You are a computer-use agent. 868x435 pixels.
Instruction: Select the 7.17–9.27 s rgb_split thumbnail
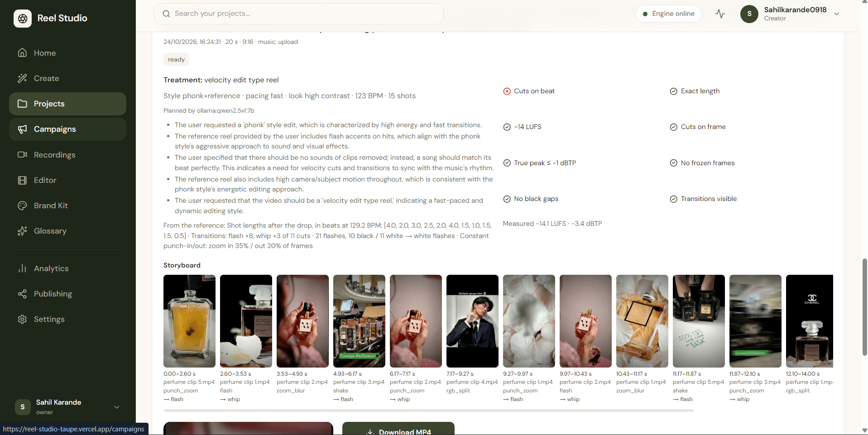[472, 321]
